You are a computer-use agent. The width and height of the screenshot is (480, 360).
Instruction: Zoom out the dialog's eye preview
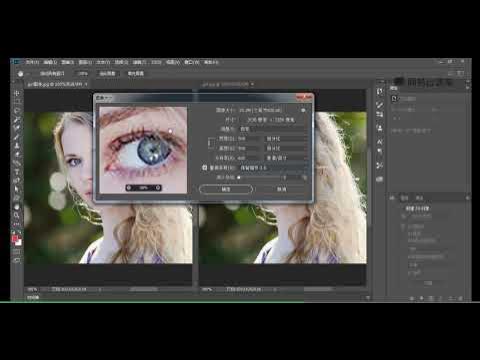[x=129, y=188]
